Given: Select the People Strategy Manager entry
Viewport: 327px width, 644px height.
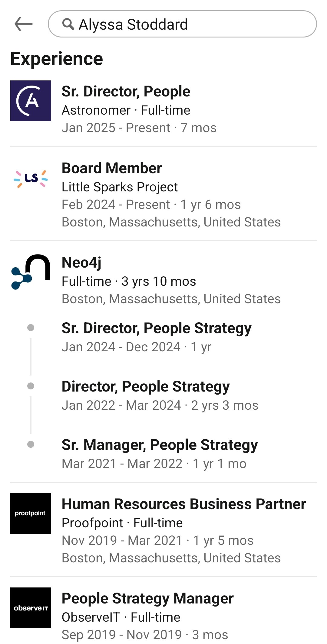Looking at the screenshot, I should pos(147,598).
